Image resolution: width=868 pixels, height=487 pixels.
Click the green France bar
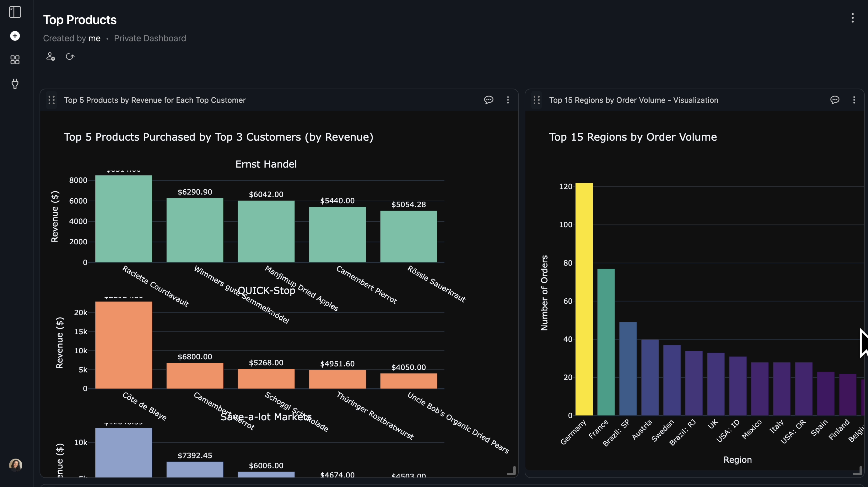606,342
